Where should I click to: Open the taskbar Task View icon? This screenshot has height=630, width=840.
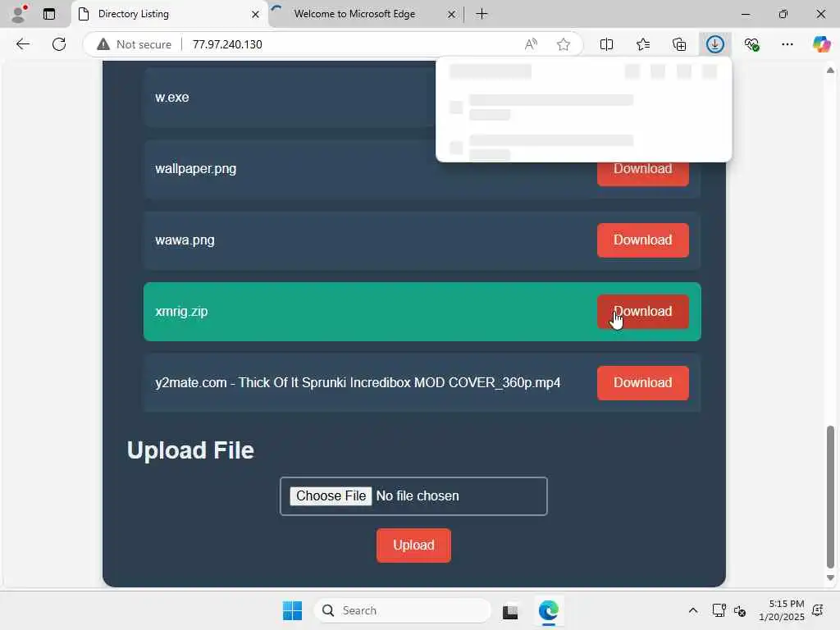pyautogui.click(x=510, y=610)
